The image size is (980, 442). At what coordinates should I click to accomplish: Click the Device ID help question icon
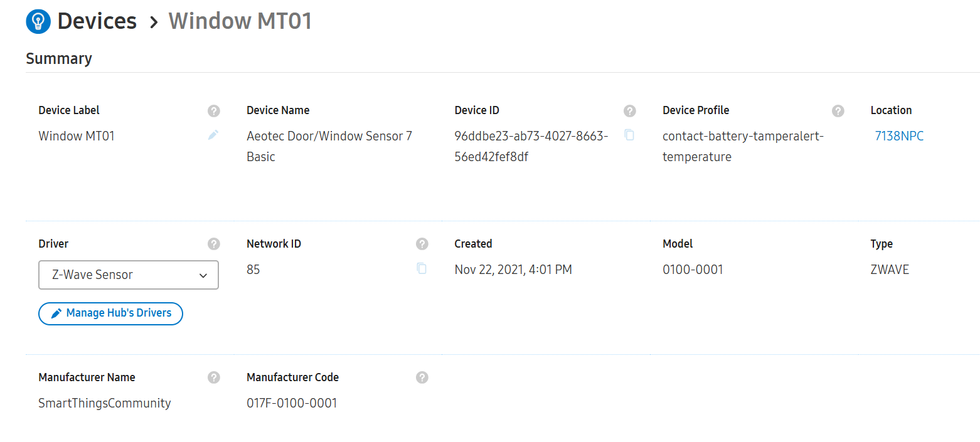[x=630, y=111]
